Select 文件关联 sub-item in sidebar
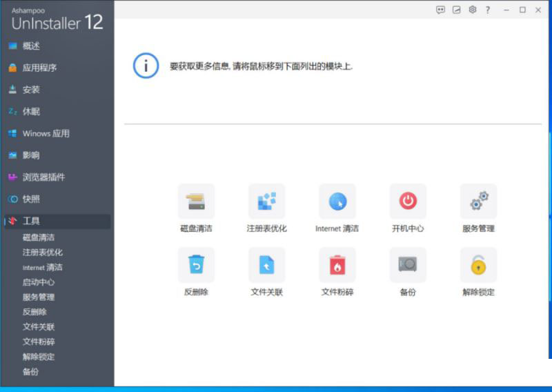The image size is (552, 392). click(39, 327)
